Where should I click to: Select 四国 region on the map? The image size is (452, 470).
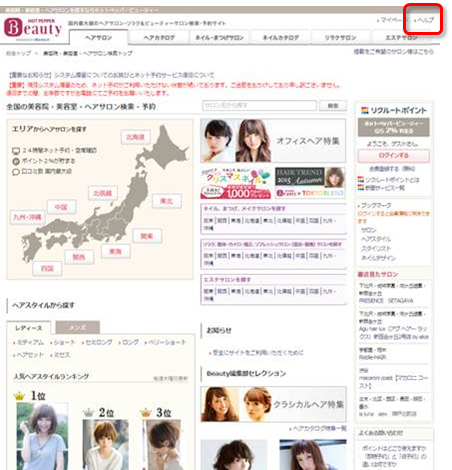click(47, 268)
